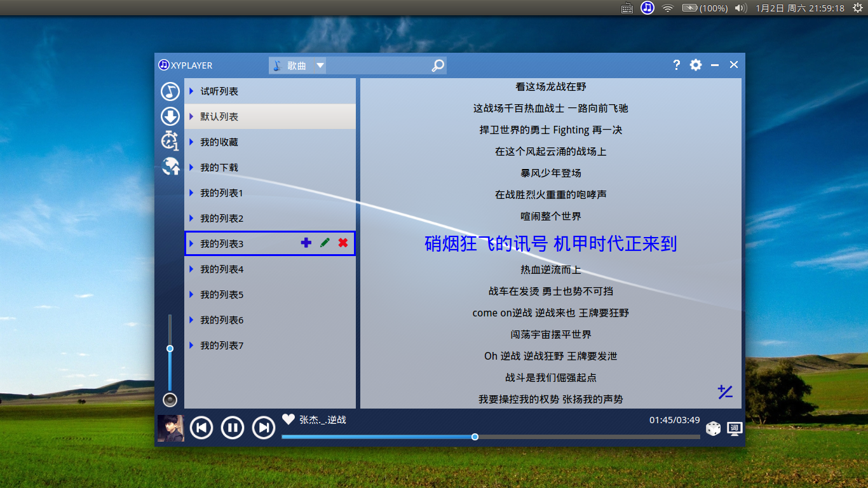Click the song title 张杰._.逆战
The width and height of the screenshot is (868, 488).
pos(323,420)
